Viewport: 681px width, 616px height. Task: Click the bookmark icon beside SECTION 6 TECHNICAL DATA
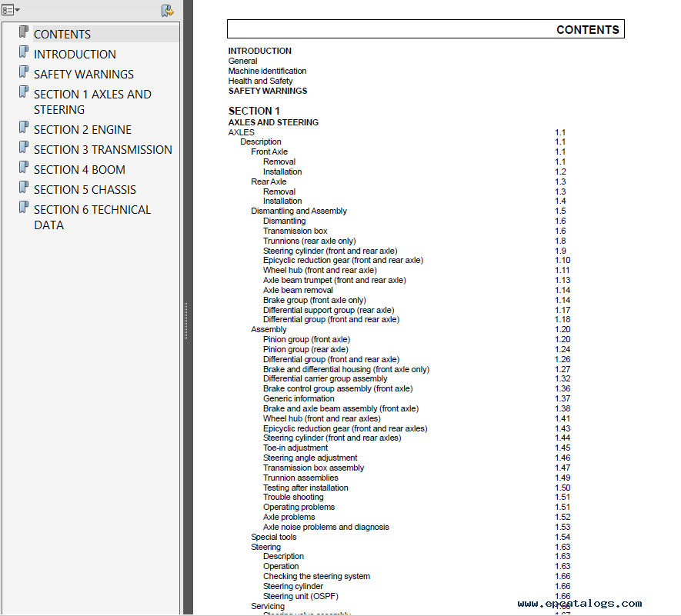[24, 208]
